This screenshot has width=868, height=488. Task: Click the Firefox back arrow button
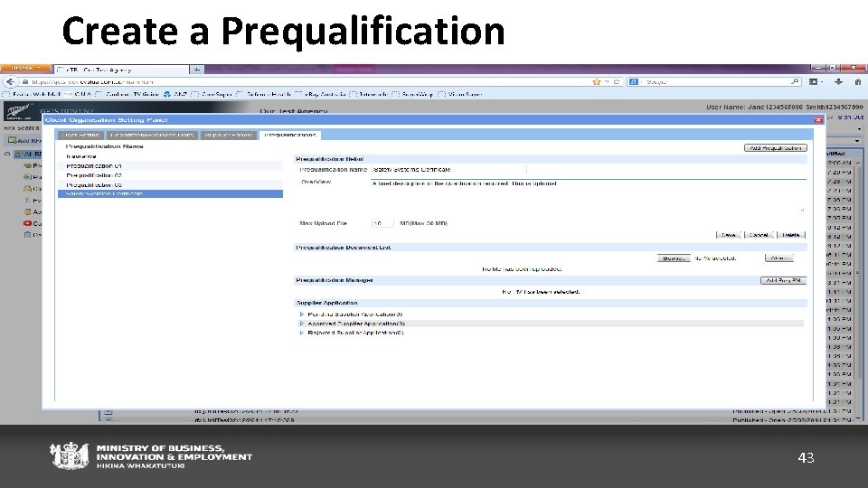click(x=10, y=82)
